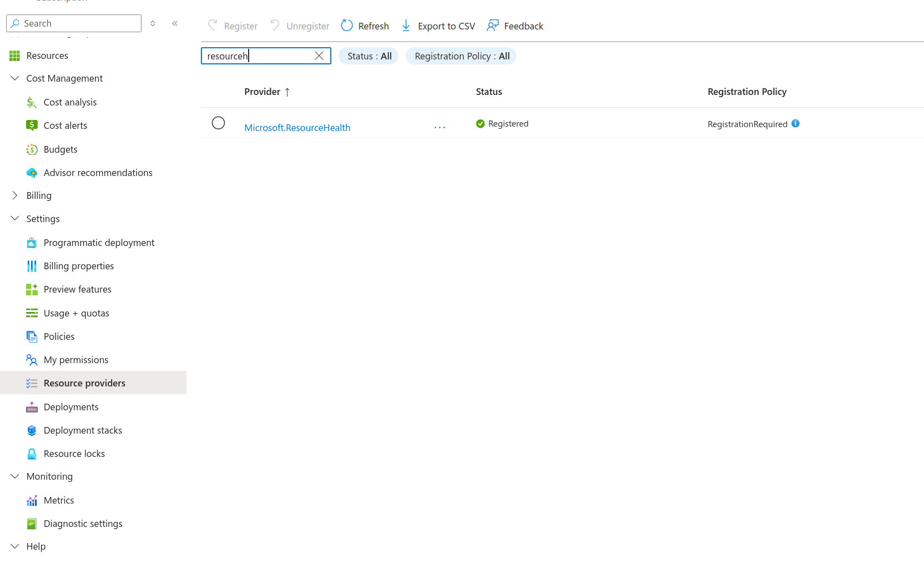Collapse the sidebar menu with double chevron
Screen dimensions: 924x563
tap(175, 23)
